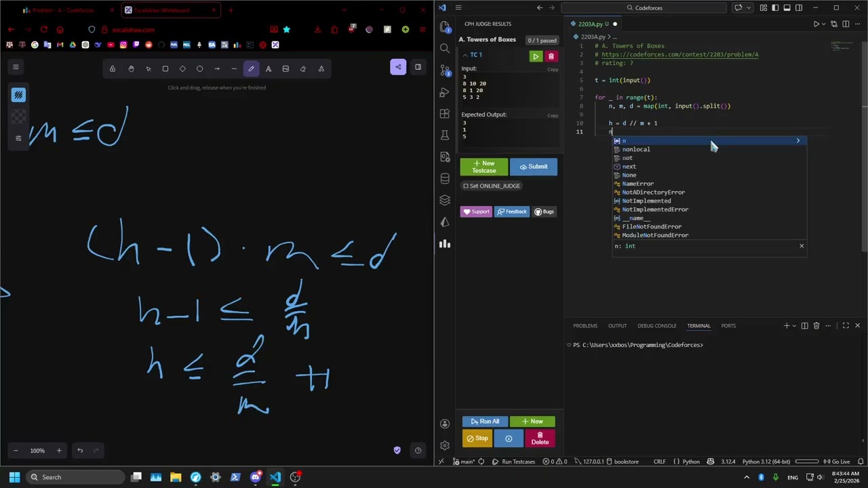Open the Python language mode selector

pos(691,462)
